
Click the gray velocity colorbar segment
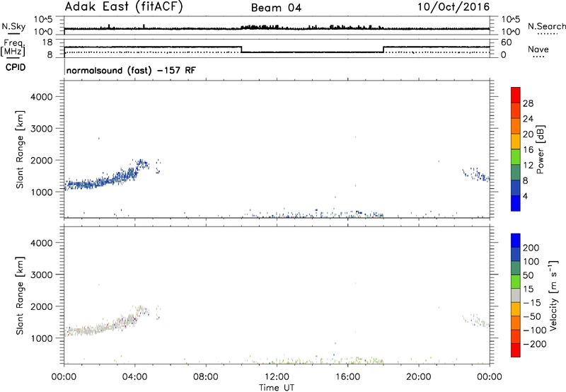point(516,295)
